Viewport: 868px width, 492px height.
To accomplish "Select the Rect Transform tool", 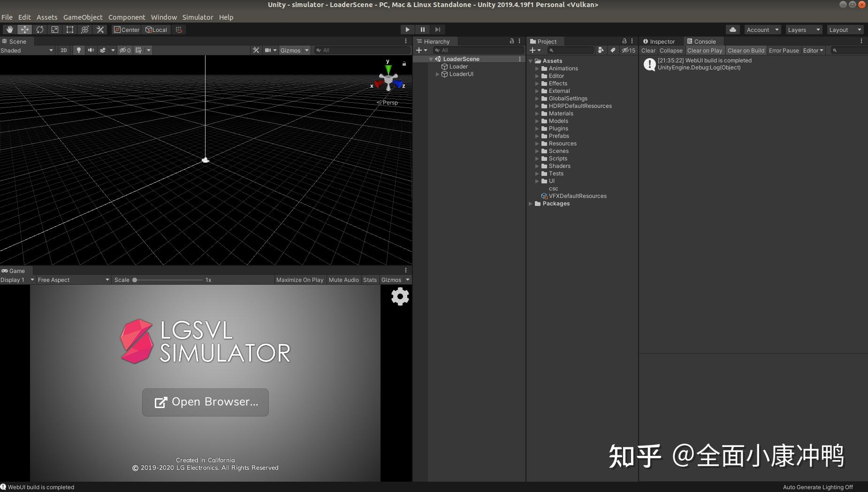I will [x=70, y=30].
